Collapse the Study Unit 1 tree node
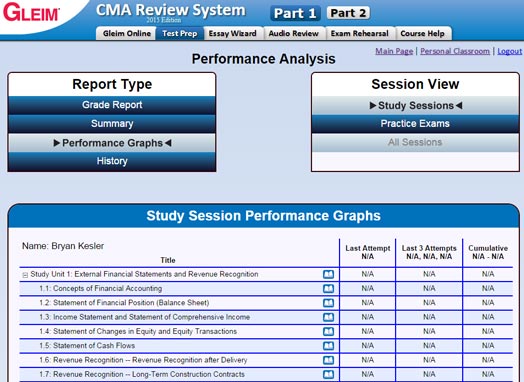 [x=25, y=275]
